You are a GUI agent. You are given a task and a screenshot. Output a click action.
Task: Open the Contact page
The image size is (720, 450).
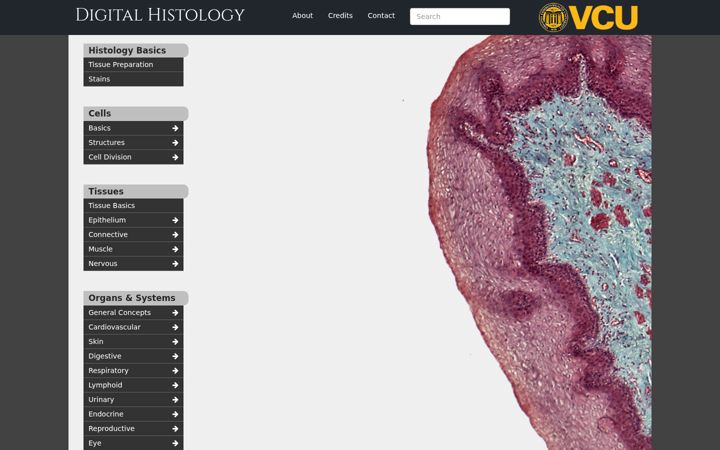tap(381, 16)
